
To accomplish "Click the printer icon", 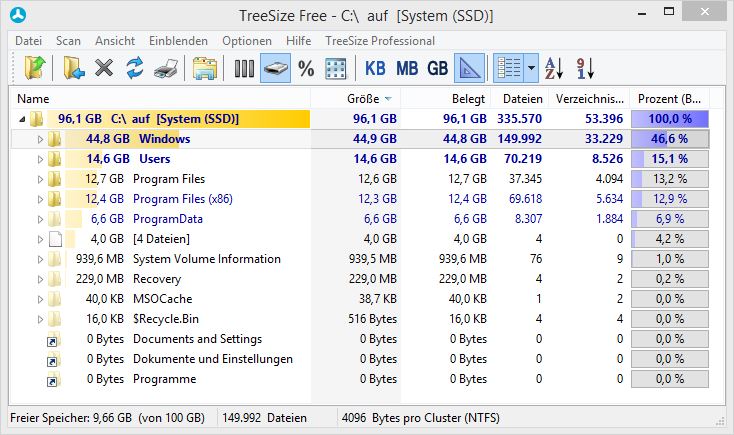I will point(166,68).
